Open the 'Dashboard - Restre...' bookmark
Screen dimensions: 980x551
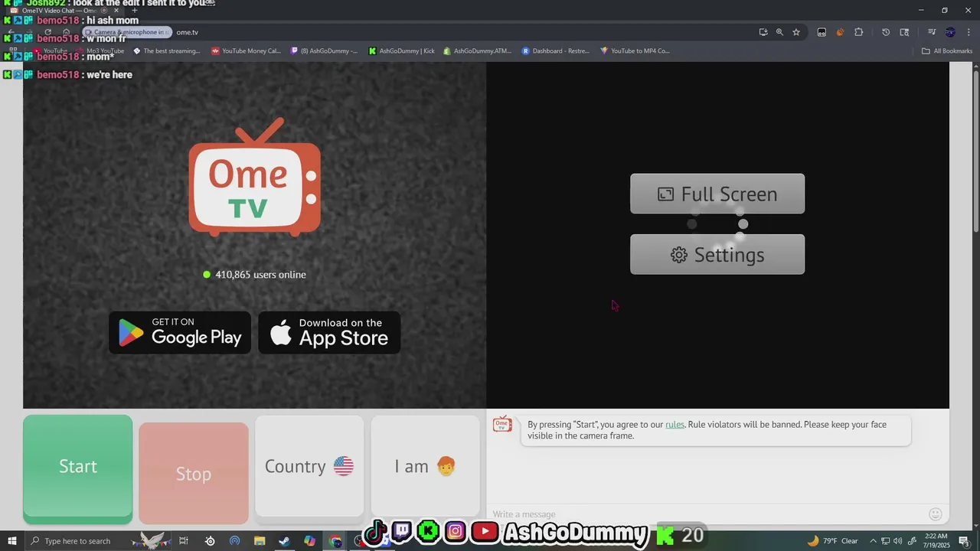click(556, 51)
